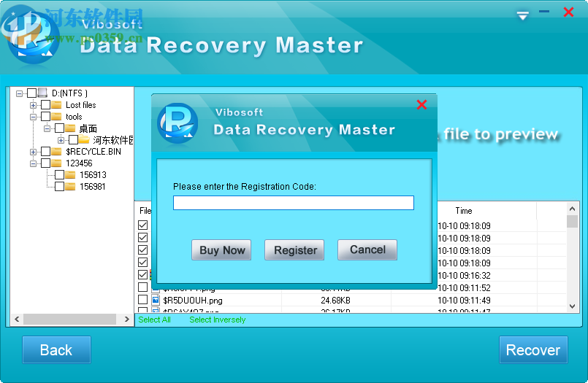Screen dimensions: 588x383
Task: Click the Lost files folder icon
Action: (x=56, y=104)
